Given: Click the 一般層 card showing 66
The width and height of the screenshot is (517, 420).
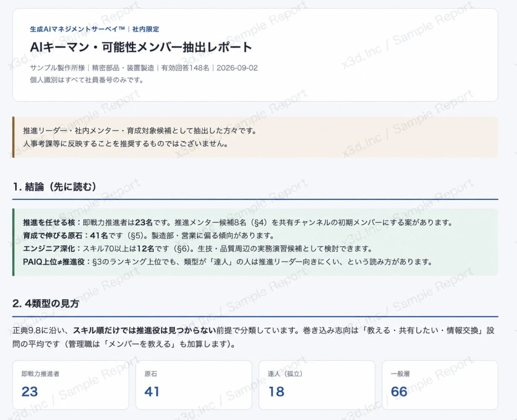Looking at the screenshot, I should point(440,385).
